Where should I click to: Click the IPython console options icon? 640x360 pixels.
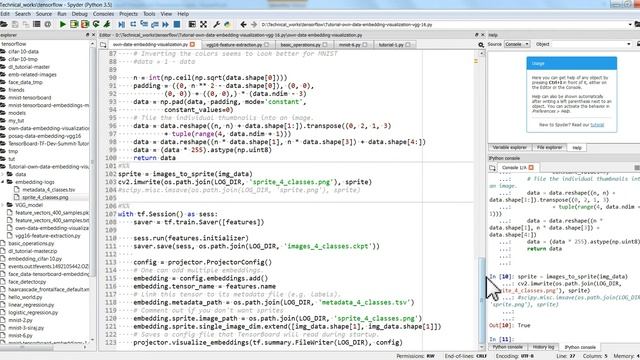pyautogui.click(x=636, y=168)
